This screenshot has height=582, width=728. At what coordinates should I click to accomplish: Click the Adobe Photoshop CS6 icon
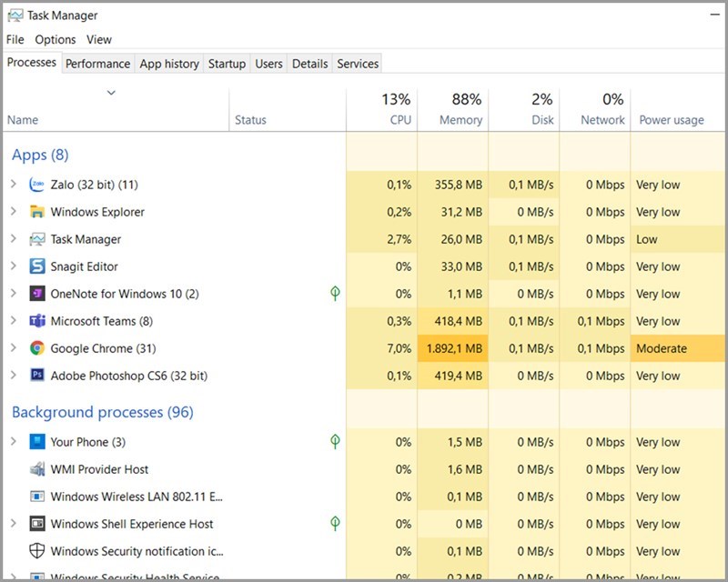[x=37, y=376]
